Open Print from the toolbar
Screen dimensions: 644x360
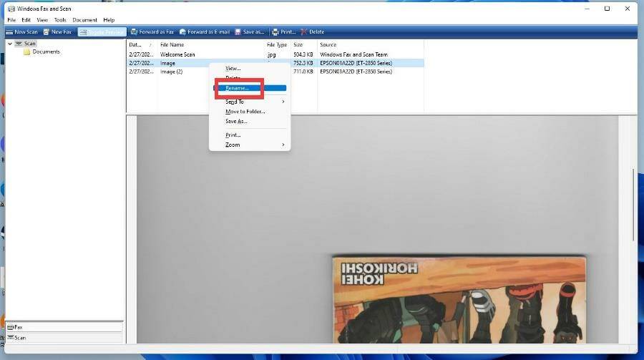[x=283, y=32]
